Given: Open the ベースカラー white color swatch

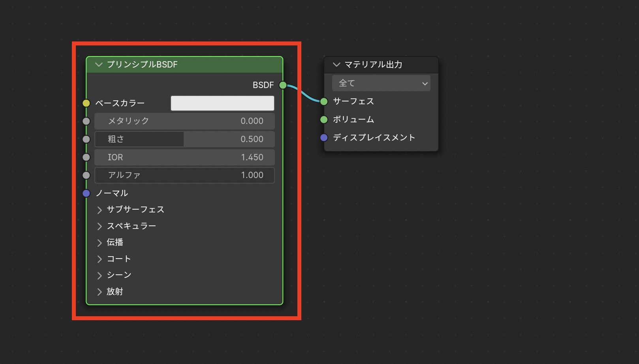Looking at the screenshot, I should [x=222, y=103].
